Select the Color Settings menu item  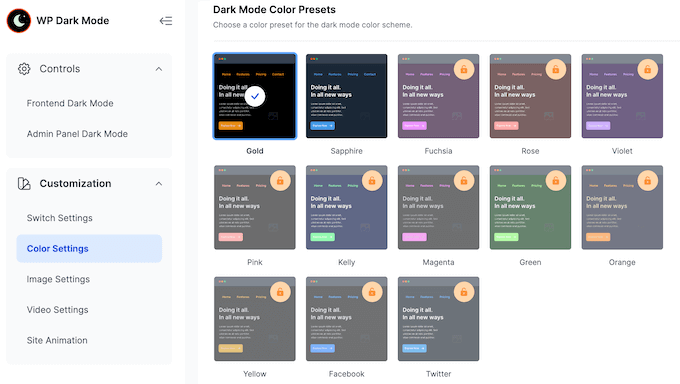click(89, 249)
